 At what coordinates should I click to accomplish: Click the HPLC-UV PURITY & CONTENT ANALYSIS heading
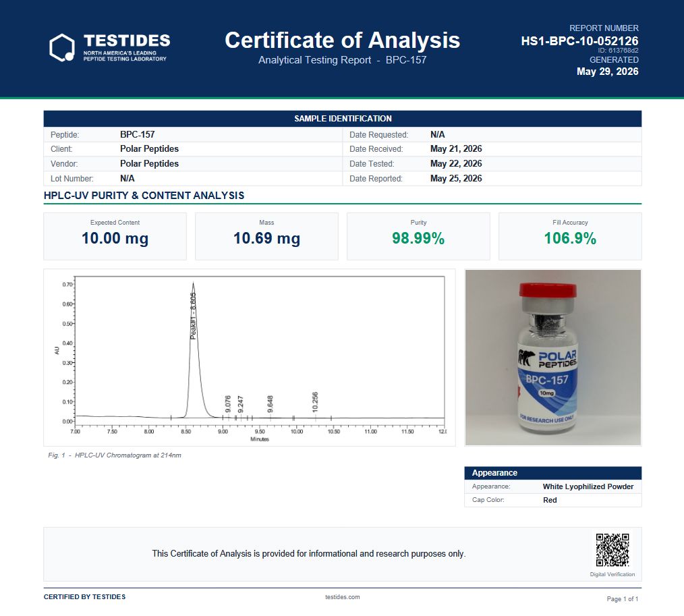[144, 196]
